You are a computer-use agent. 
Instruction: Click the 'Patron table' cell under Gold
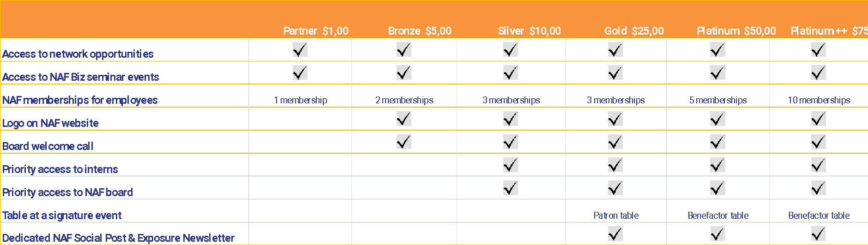[616, 215]
